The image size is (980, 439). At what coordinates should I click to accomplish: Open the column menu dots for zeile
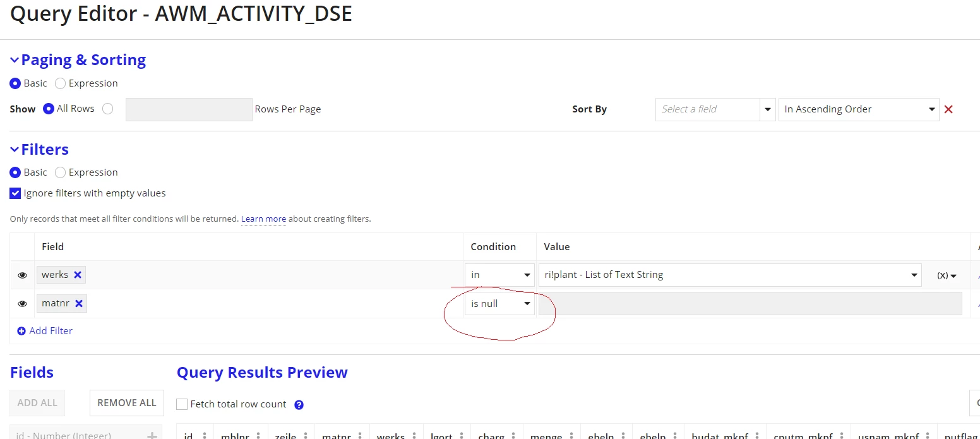click(306, 435)
